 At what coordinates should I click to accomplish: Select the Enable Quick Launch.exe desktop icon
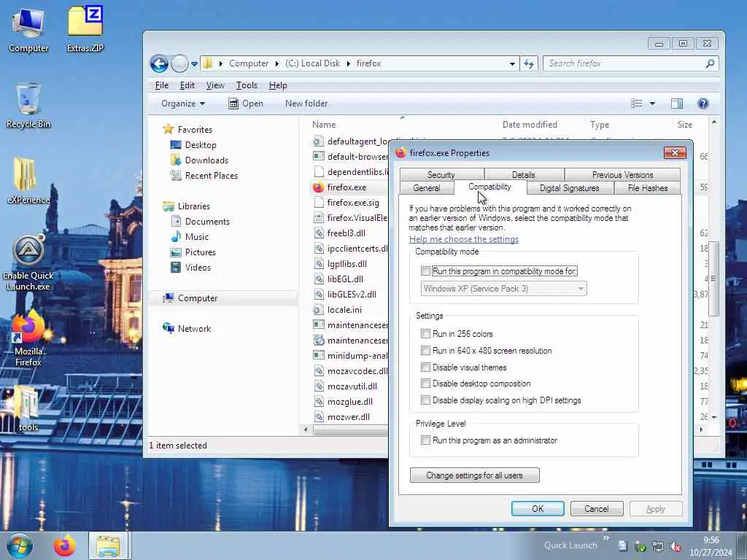point(28,262)
